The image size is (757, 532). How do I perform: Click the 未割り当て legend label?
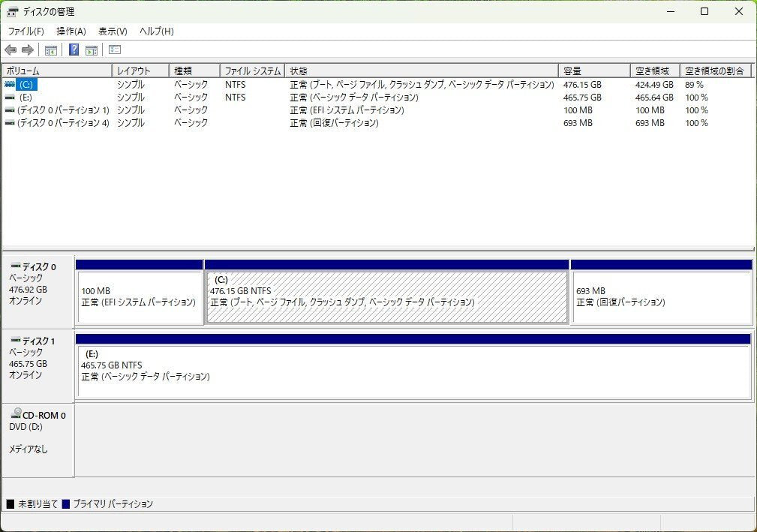[x=38, y=504]
